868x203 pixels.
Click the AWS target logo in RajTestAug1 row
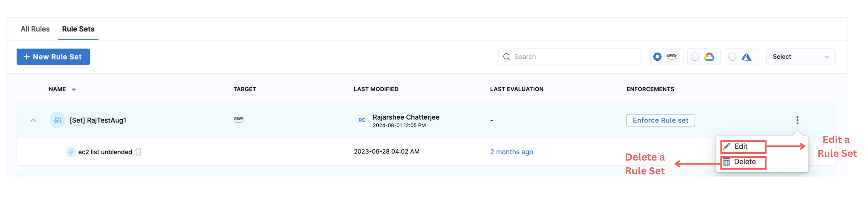pyautogui.click(x=239, y=120)
